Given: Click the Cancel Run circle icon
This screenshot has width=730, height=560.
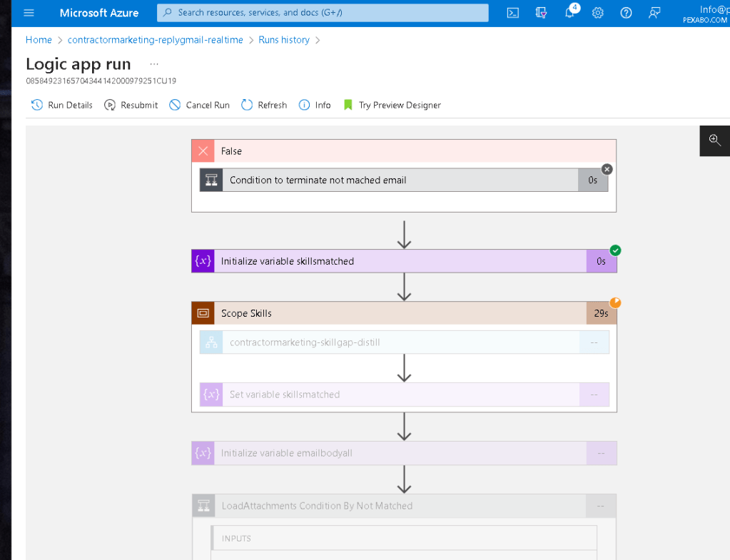Looking at the screenshot, I should (175, 105).
